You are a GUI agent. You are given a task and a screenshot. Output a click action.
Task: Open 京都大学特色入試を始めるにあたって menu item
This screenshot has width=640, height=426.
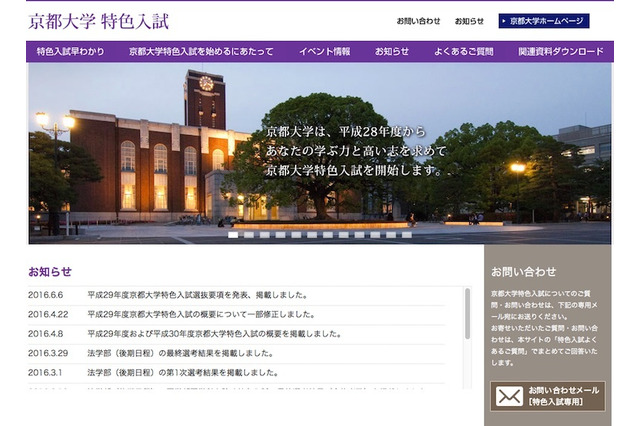[x=201, y=51]
